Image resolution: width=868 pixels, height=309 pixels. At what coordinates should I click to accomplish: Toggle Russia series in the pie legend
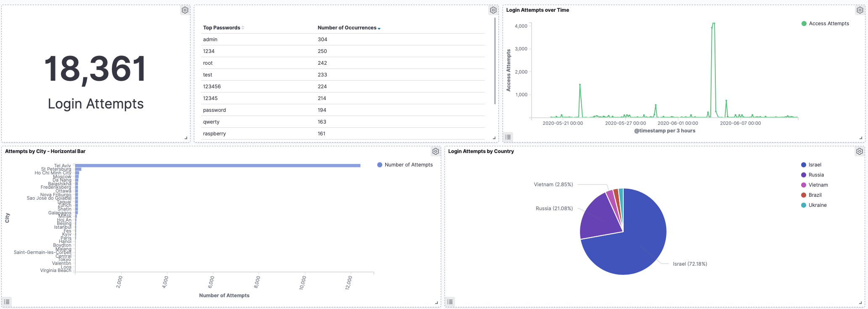pos(816,175)
